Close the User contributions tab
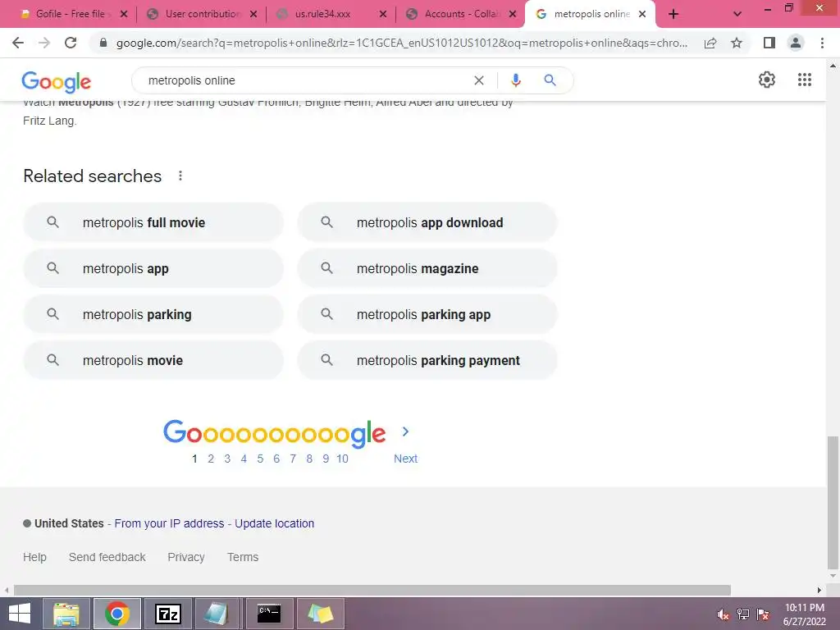 coord(253,14)
